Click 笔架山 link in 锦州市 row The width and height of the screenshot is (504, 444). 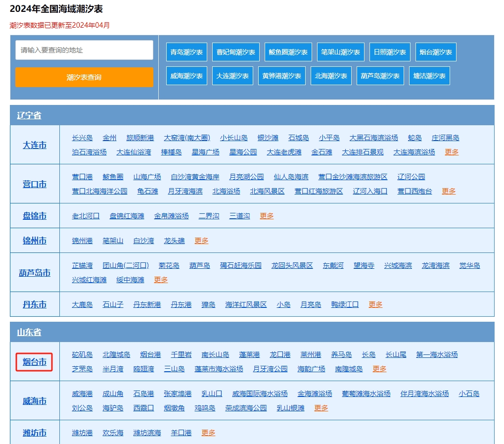pyautogui.click(x=113, y=241)
